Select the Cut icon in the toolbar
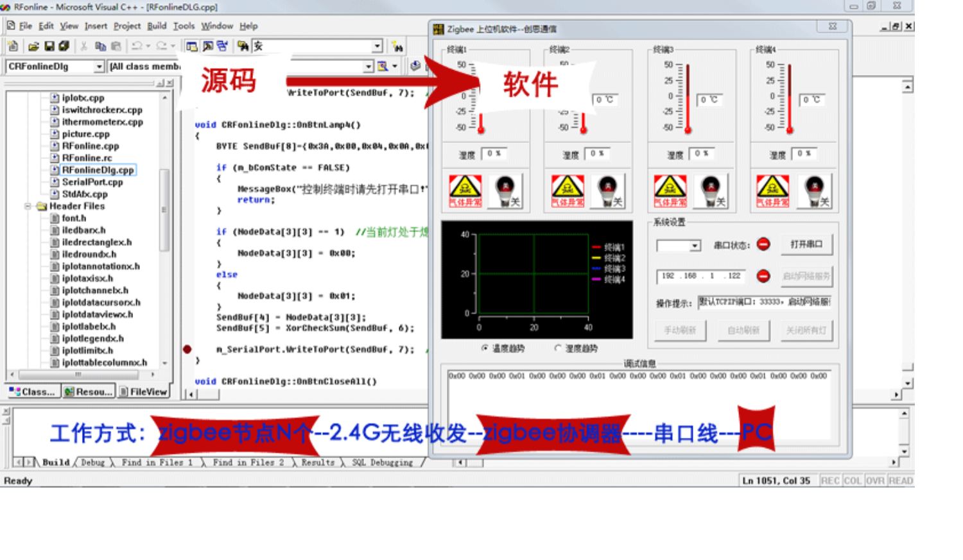This screenshot has height=560, width=963. pyautogui.click(x=84, y=46)
